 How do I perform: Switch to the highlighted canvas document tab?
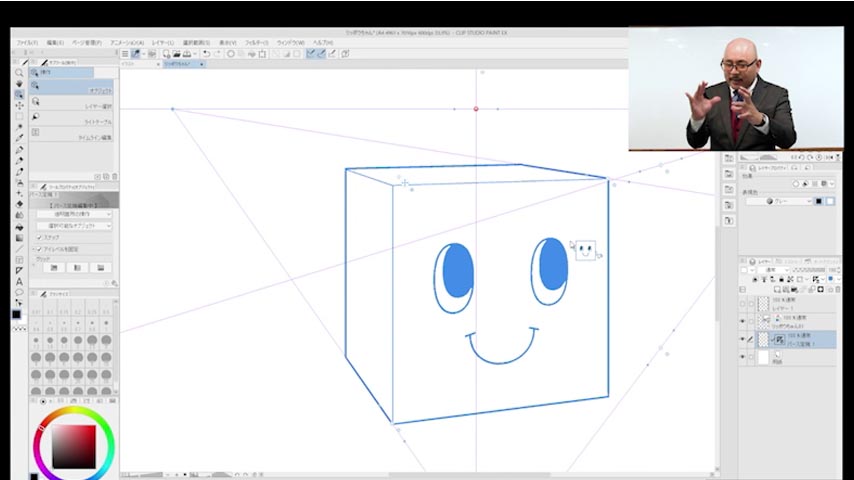pyautogui.click(x=184, y=64)
